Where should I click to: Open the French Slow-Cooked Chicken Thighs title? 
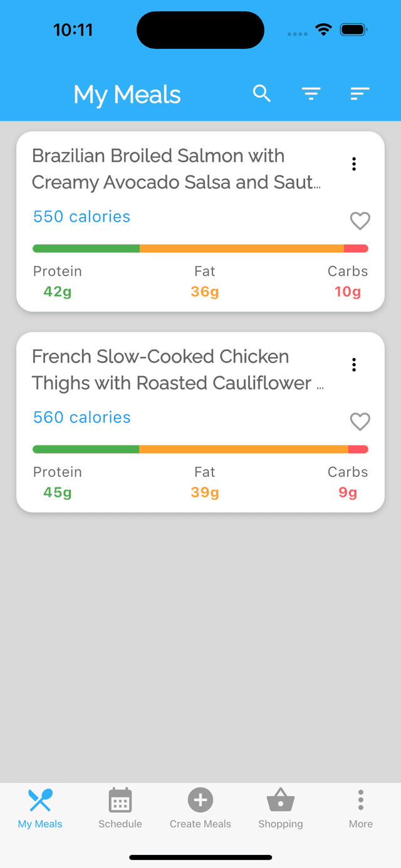(x=178, y=370)
